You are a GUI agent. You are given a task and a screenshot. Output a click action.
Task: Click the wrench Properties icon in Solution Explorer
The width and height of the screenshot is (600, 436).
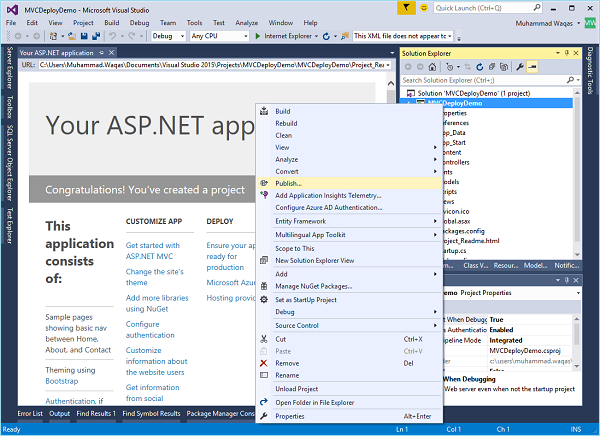[519, 67]
